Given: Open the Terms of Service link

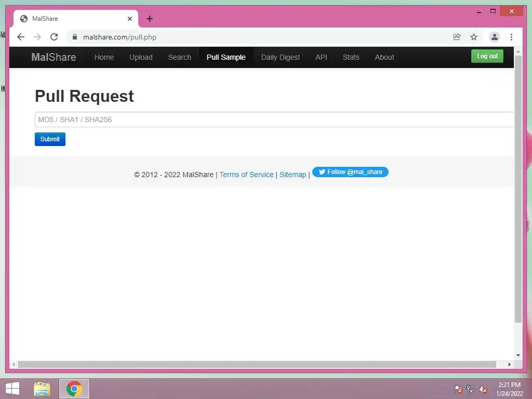Looking at the screenshot, I should tap(246, 175).
